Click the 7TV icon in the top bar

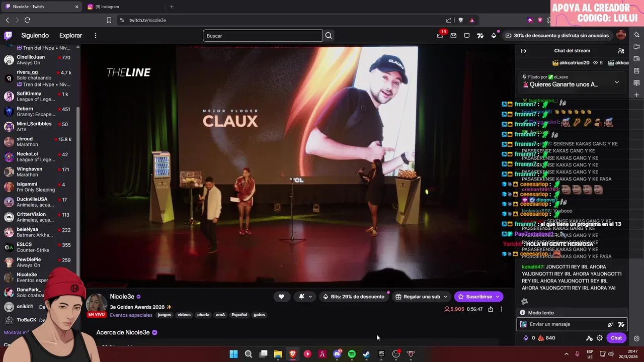(x=480, y=36)
